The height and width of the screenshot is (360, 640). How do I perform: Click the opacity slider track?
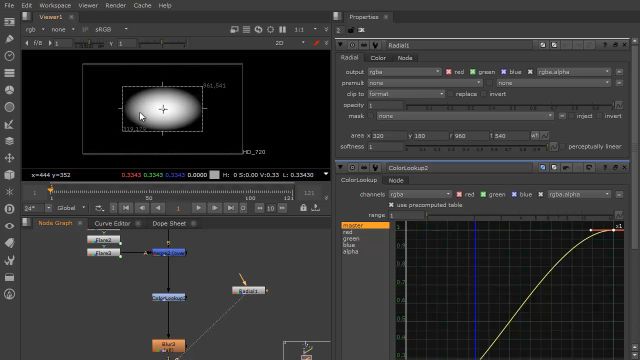[510, 106]
